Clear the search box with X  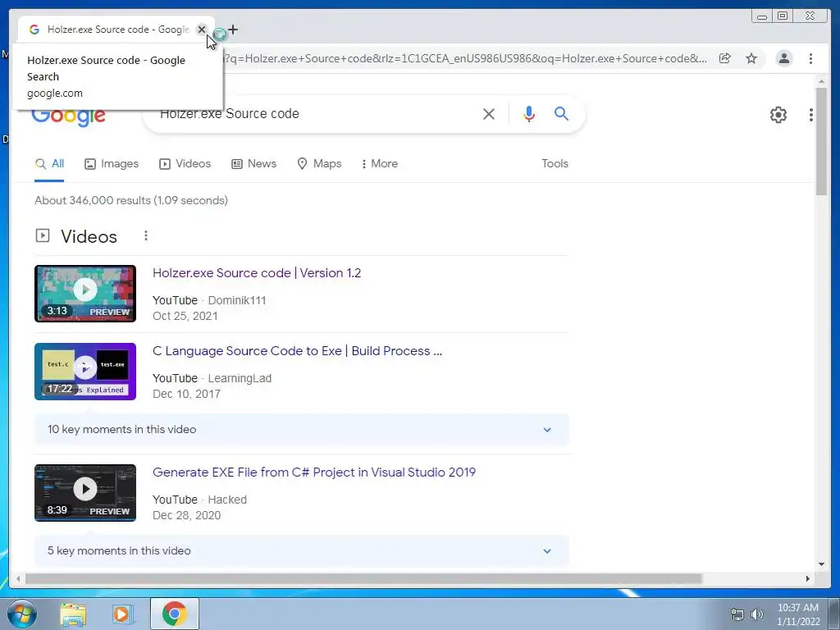tap(489, 114)
